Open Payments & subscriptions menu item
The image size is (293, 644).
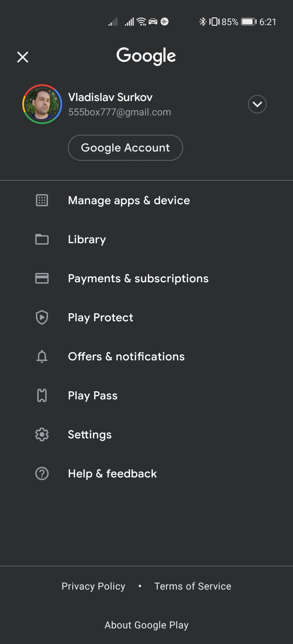[x=146, y=278]
